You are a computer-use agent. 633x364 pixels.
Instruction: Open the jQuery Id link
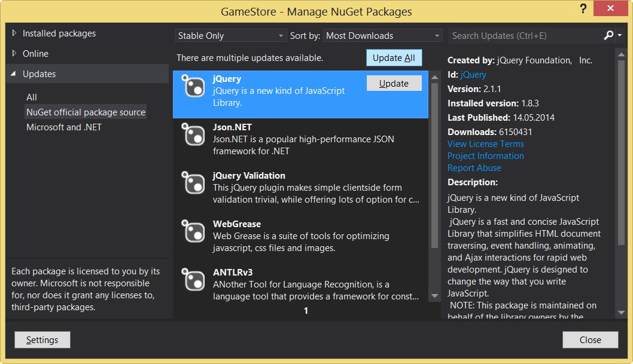(x=473, y=75)
